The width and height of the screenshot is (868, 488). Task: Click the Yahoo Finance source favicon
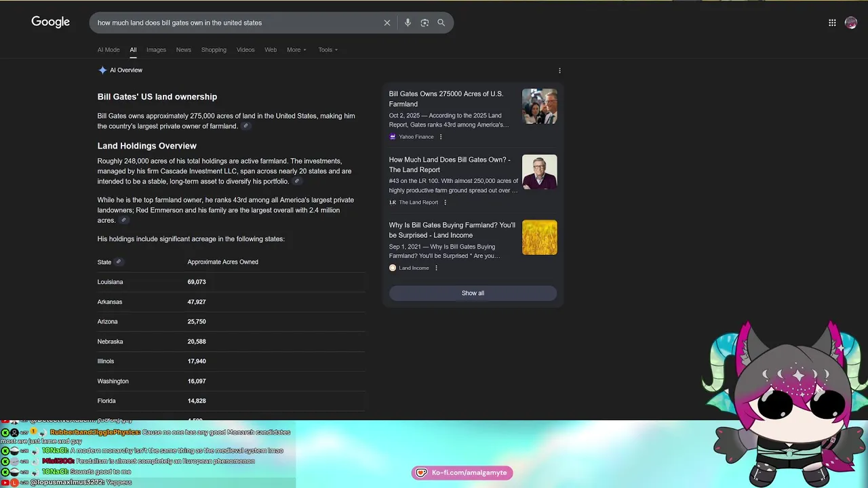[393, 137]
